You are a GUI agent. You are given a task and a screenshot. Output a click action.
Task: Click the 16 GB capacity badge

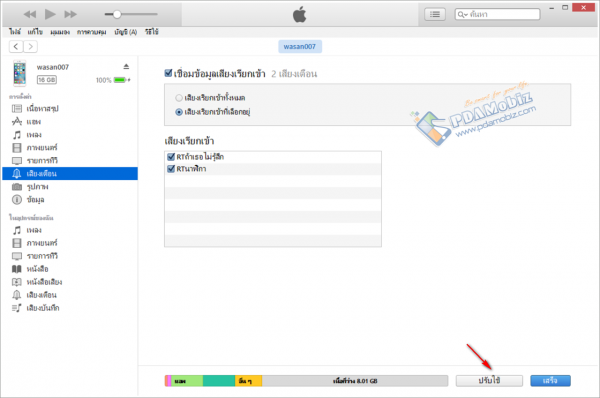click(47, 80)
